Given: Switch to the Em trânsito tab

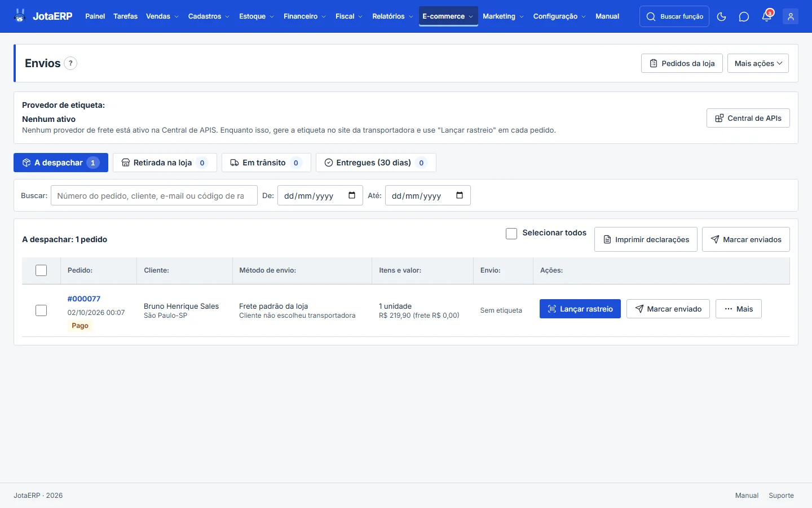Looking at the screenshot, I should (x=266, y=163).
